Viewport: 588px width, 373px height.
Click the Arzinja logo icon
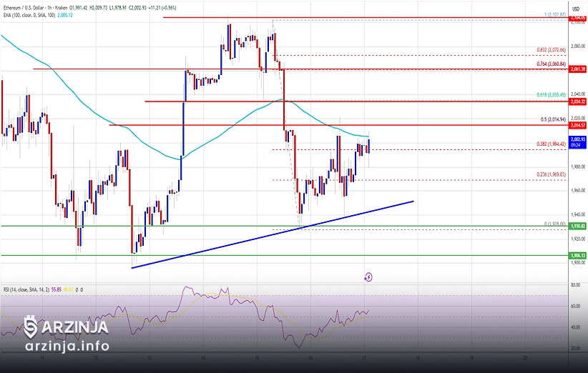(31, 327)
